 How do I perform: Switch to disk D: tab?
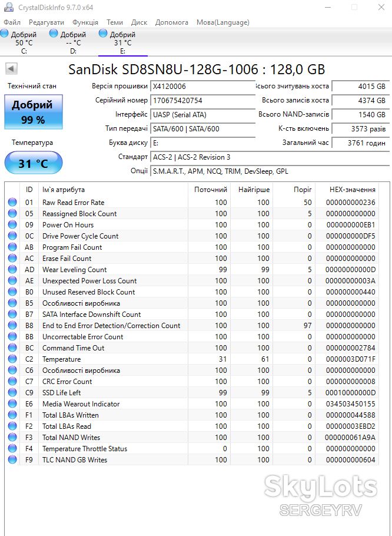pos(73,42)
